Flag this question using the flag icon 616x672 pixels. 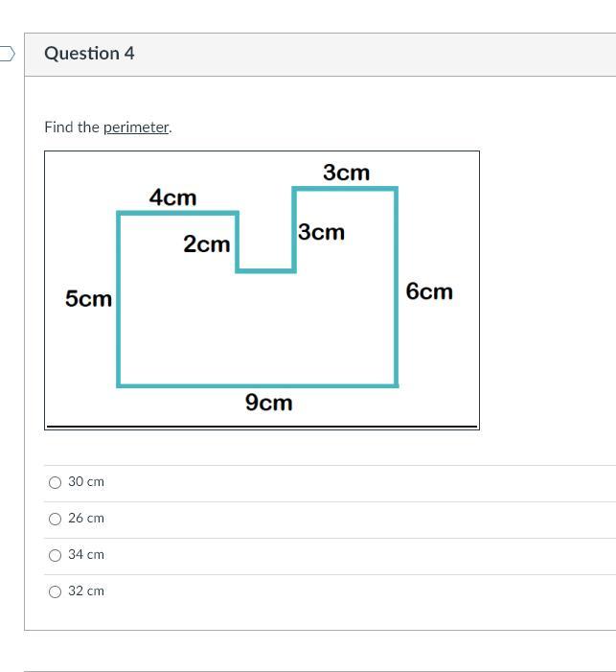pos(7,54)
